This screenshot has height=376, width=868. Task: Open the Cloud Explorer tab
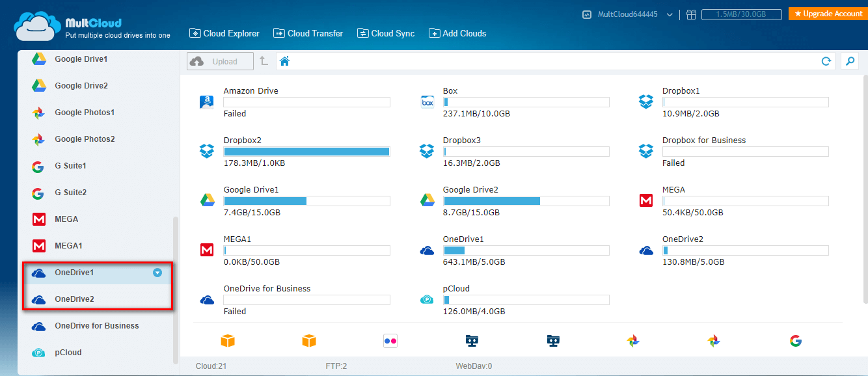[x=224, y=33]
